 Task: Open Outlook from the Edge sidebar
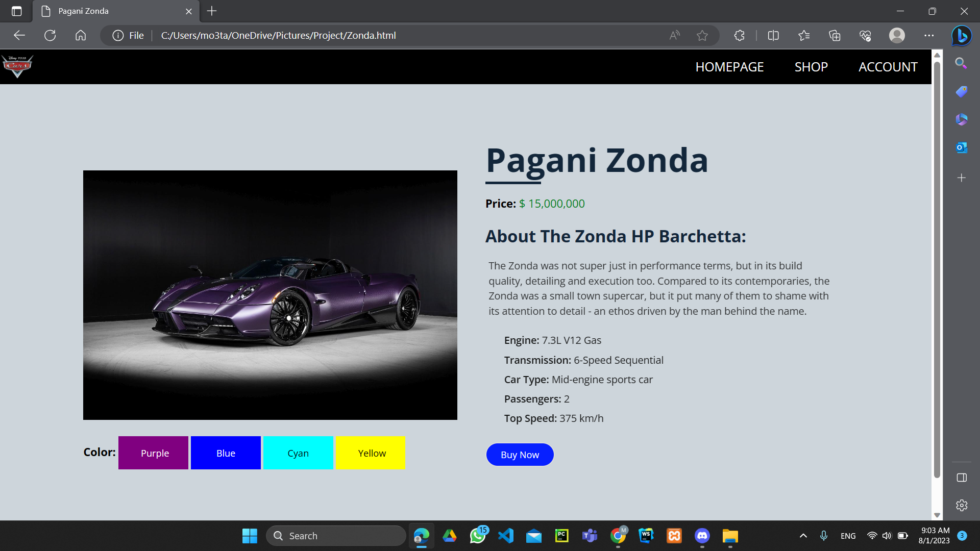pyautogui.click(x=961, y=147)
